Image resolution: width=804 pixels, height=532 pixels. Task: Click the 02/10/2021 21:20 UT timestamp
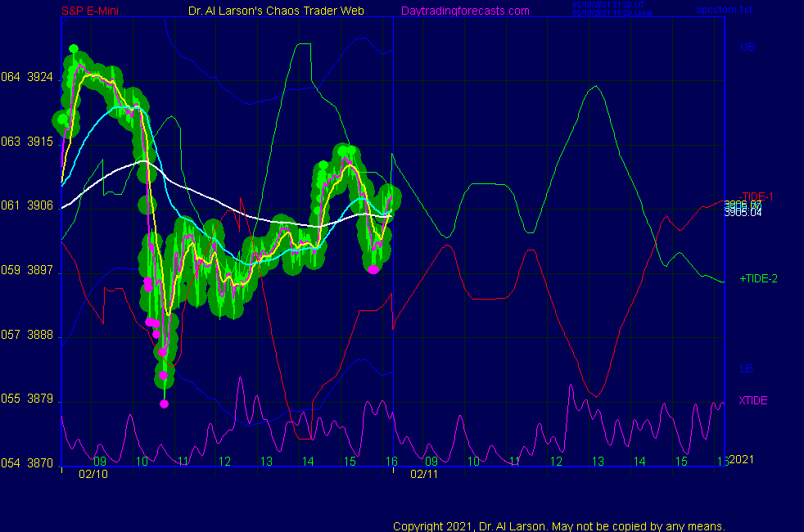click(x=608, y=5)
